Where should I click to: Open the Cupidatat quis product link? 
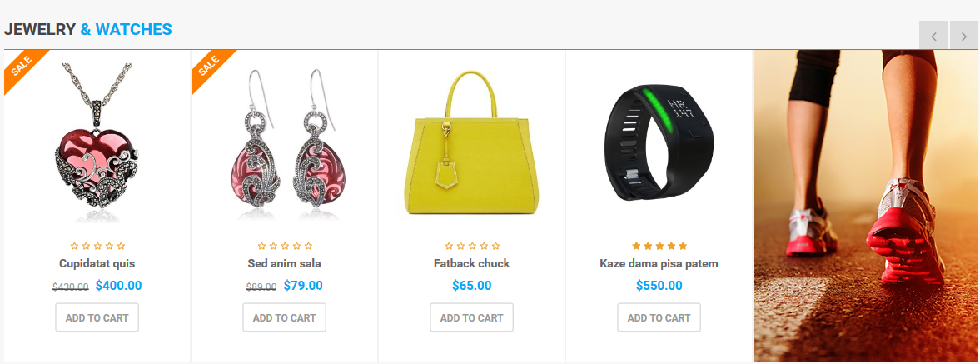tap(97, 263)
